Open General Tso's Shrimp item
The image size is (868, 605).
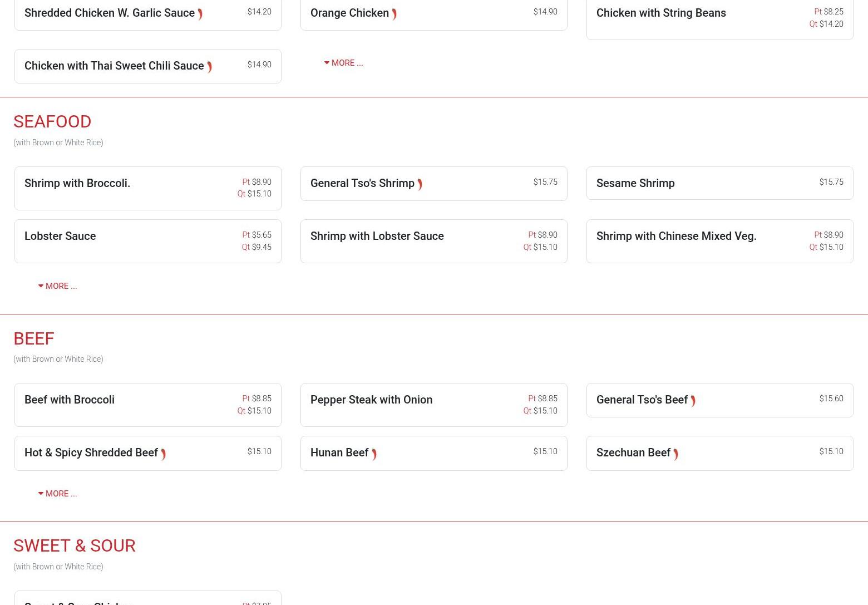click(434, 184)
